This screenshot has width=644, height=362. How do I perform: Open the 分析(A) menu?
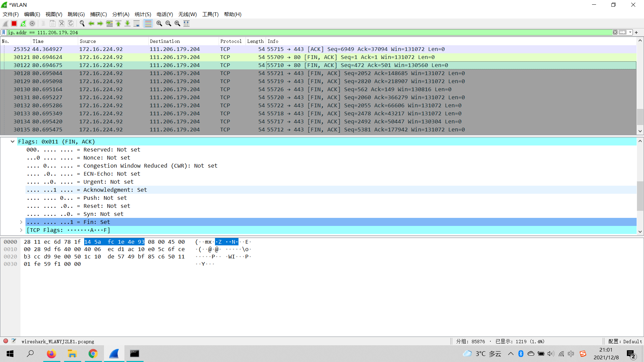pyautogui.click(x=120, y=14)
